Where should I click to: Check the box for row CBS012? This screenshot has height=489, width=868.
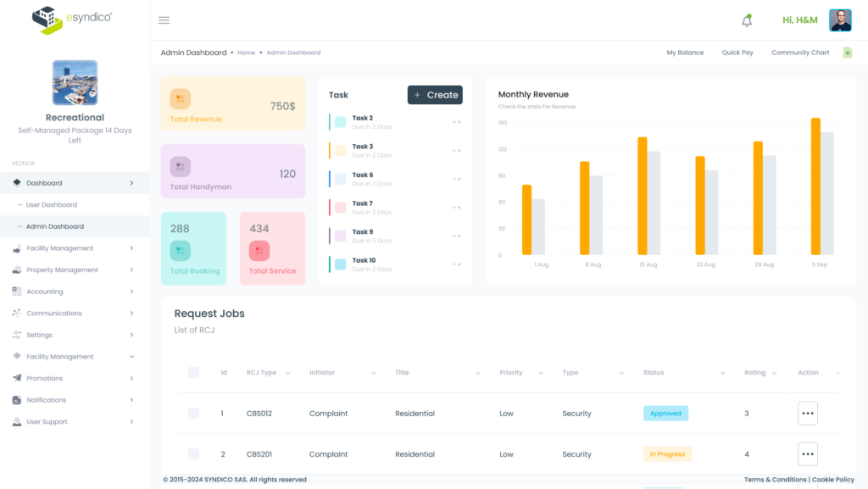[193, 414]
